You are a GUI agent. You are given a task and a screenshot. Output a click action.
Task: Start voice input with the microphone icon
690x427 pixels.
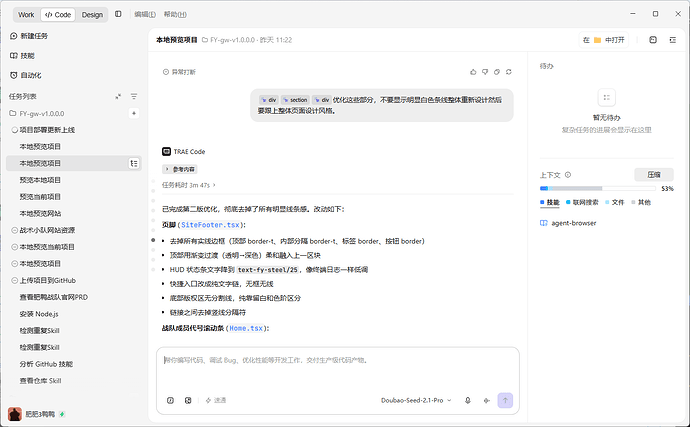coord(467,401)
